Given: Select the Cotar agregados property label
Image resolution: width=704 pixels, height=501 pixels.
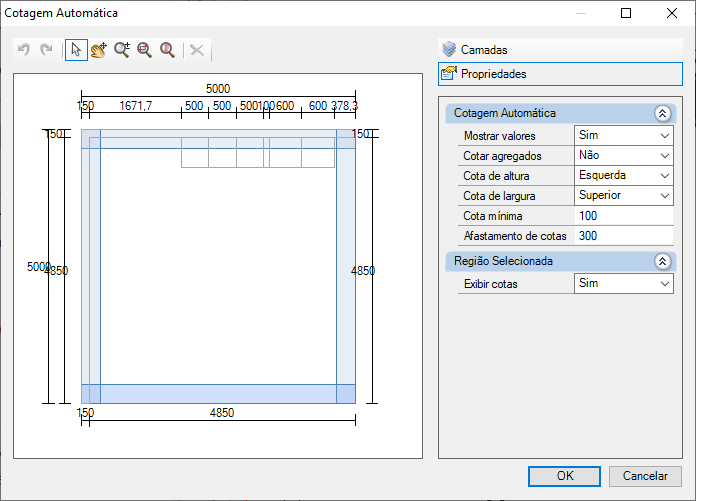Looking at the screenshot, I should 502,156.
